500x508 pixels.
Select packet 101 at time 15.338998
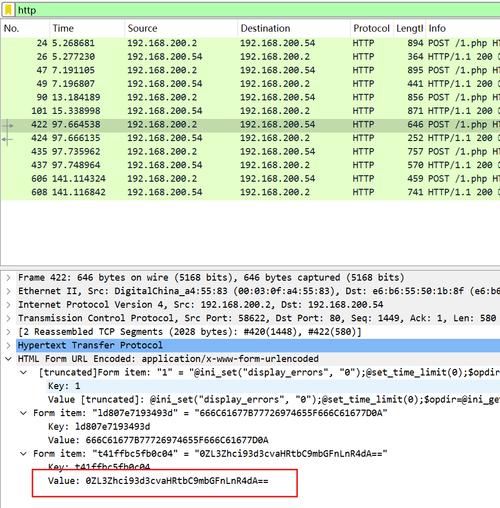[x=250, y=111]
